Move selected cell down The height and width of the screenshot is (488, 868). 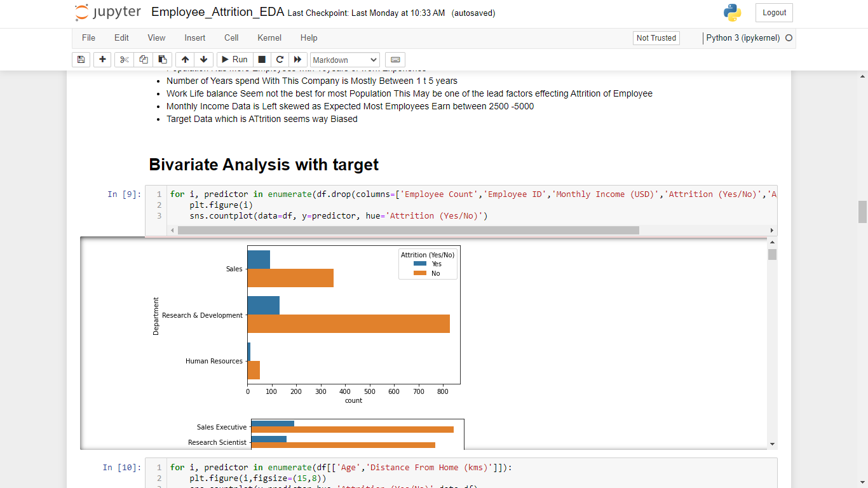pos(203,59)
